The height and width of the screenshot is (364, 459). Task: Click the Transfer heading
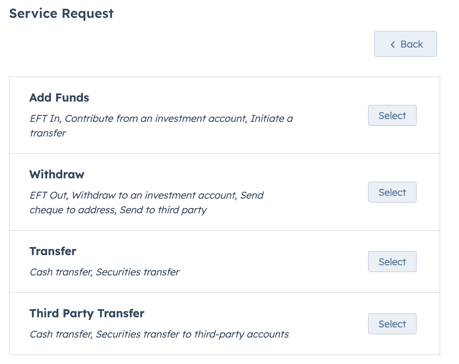53,251
